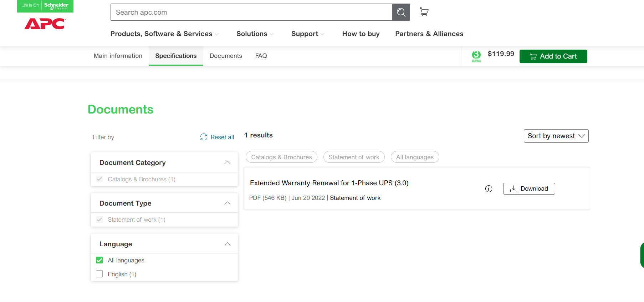Collapse the Document Type section
The height and width of the screenshot is (302, 644).
[x=227, y=203]
